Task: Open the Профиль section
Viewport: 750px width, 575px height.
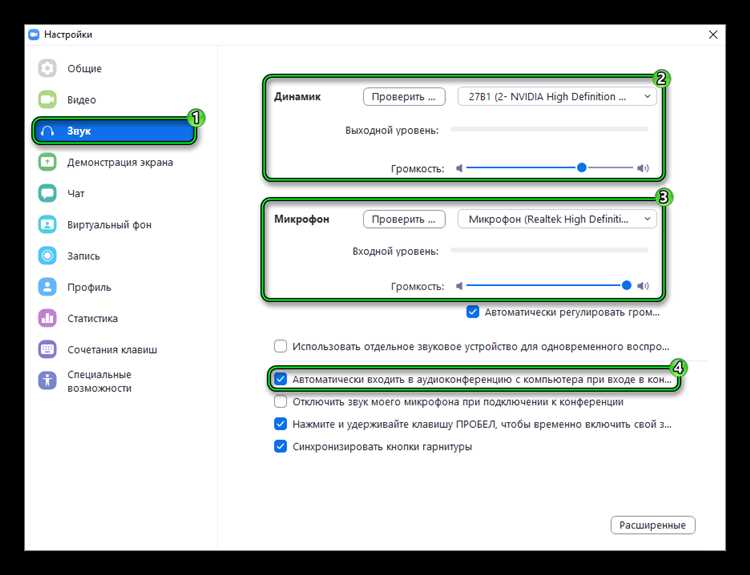Action: (x=89, y=287)
